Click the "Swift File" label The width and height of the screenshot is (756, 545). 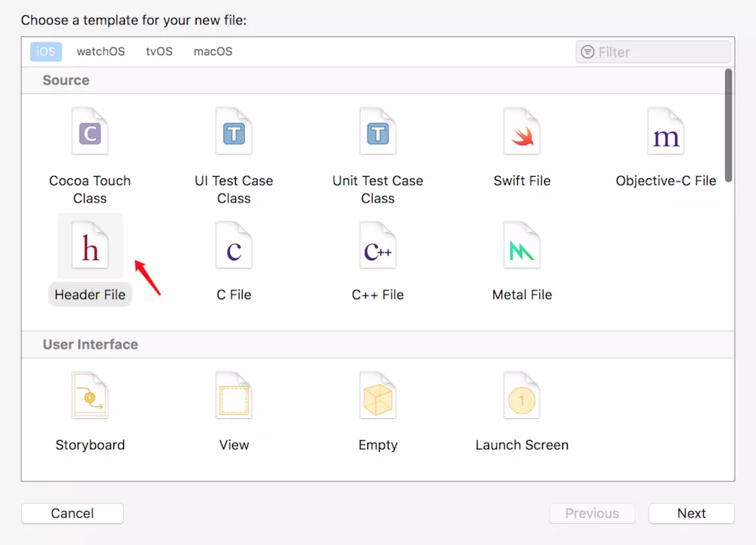[522, 181]
